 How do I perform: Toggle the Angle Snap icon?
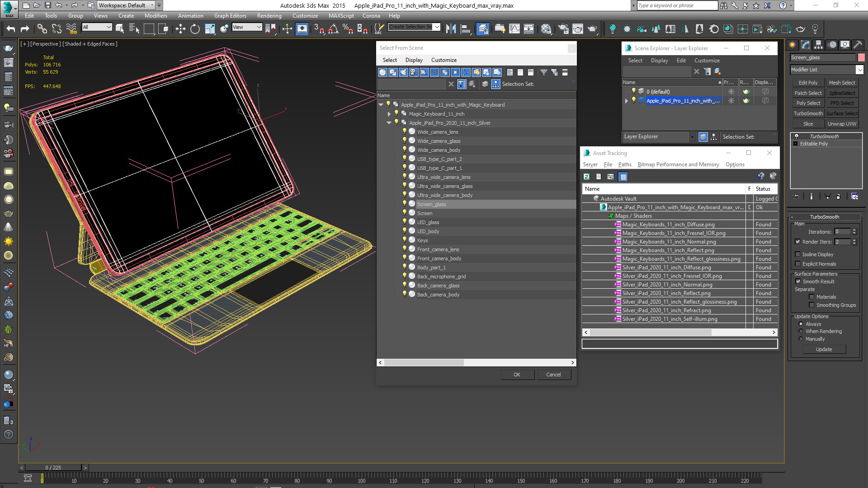333,29
